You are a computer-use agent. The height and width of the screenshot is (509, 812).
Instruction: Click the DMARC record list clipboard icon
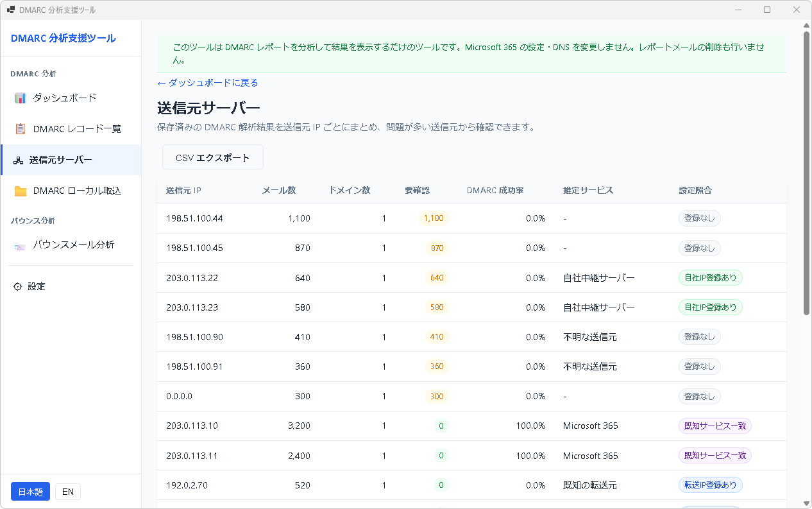pos(21,129)
